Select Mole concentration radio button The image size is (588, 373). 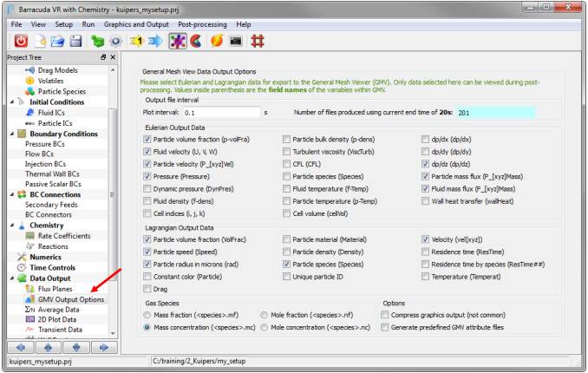coord(264,327)
